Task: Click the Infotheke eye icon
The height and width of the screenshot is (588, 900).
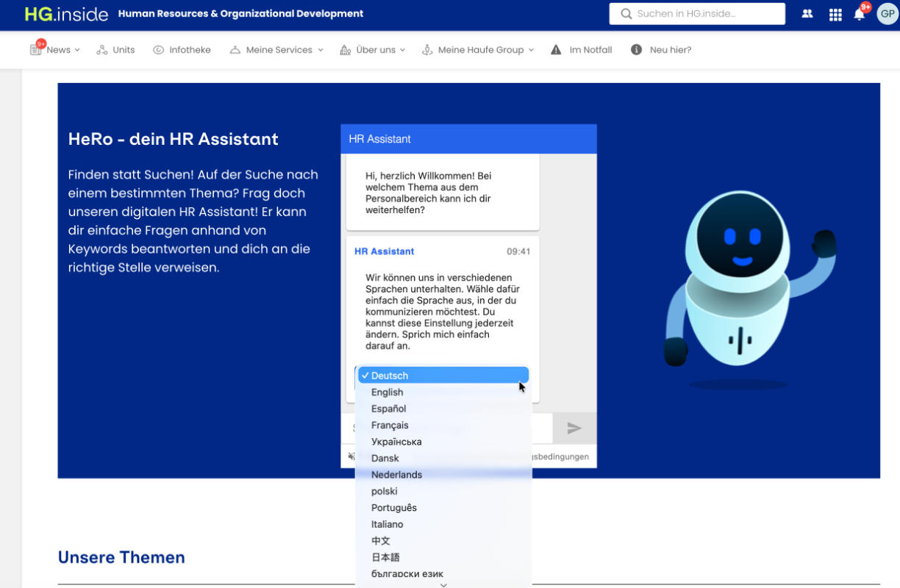Action: point(158,50)
